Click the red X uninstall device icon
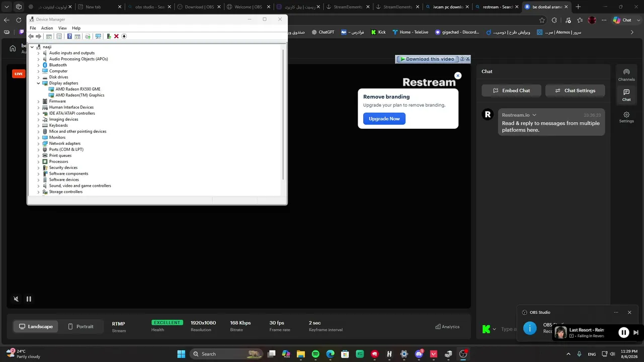Viewport: 644px width, 362px height. pos(116,36)
